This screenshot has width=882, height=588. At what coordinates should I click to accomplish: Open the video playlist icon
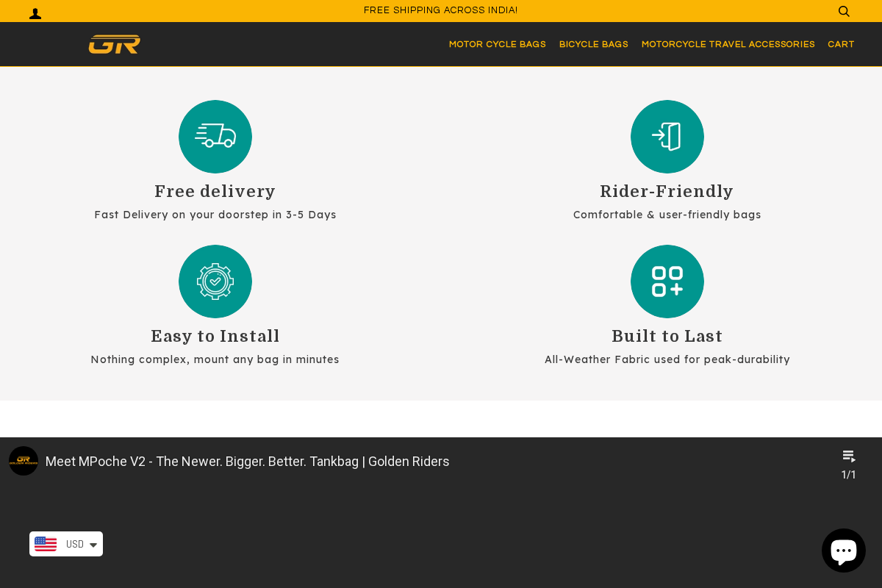click(849, 455)
